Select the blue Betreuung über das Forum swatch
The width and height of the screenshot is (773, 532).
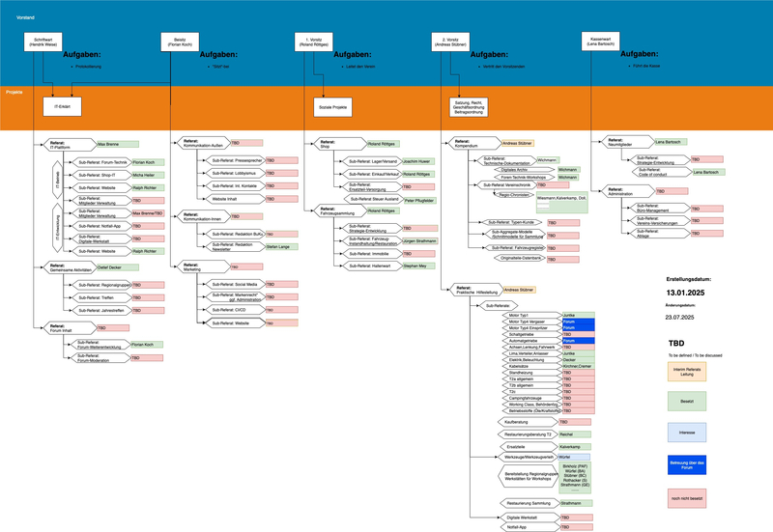pyautogui.click(x=687, y=465)
